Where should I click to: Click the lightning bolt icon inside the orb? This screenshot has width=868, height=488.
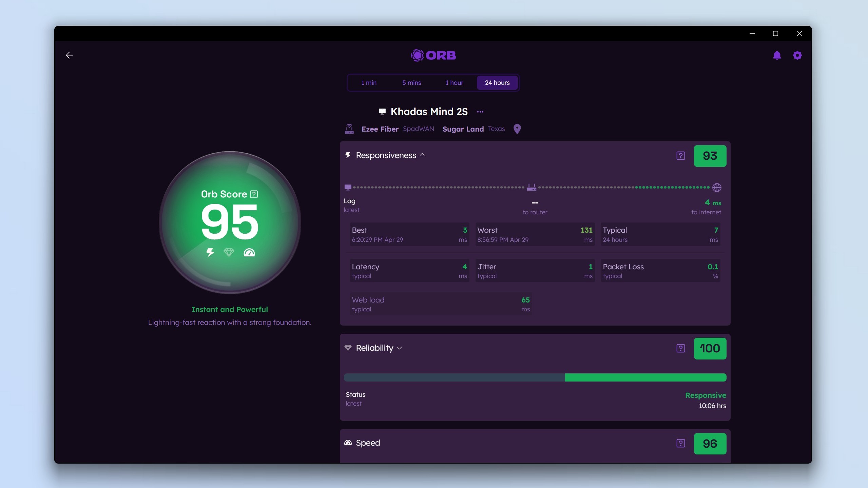coord(210,252)
